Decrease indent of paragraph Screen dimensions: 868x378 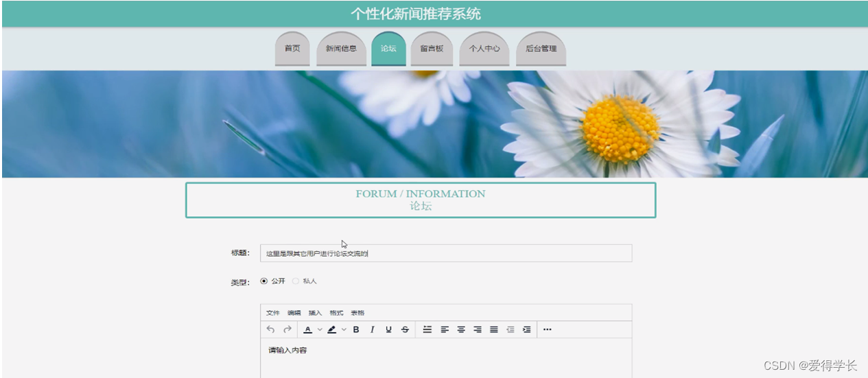click(x=511, y=329)
